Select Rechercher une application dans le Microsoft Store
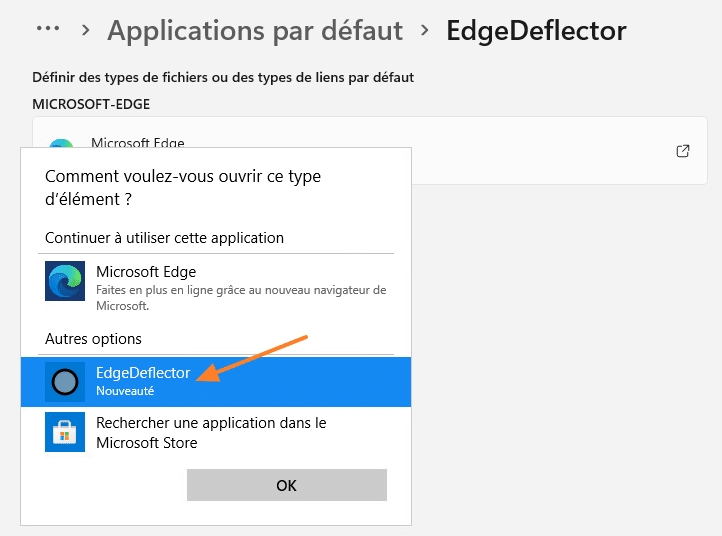722x536 pixels. (211, 432)
